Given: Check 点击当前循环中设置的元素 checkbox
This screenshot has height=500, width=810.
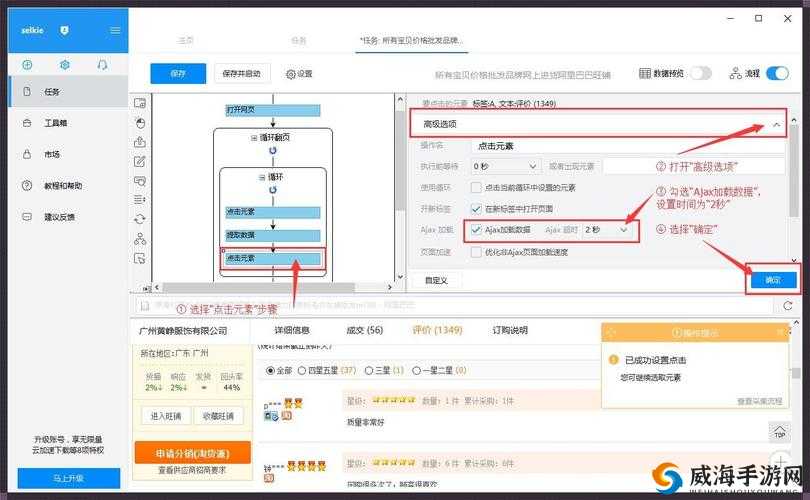Looking at the screenshot, I should 476,188.
